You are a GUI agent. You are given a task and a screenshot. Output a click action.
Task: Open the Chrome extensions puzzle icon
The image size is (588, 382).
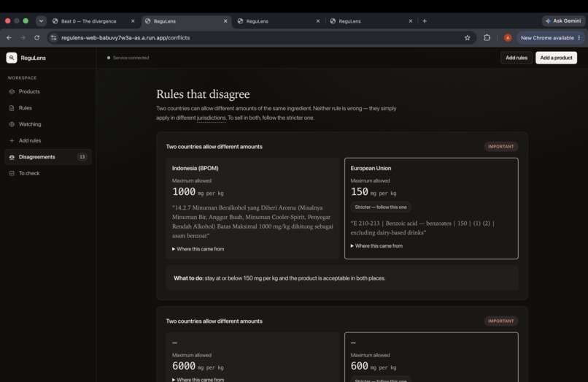487,37
